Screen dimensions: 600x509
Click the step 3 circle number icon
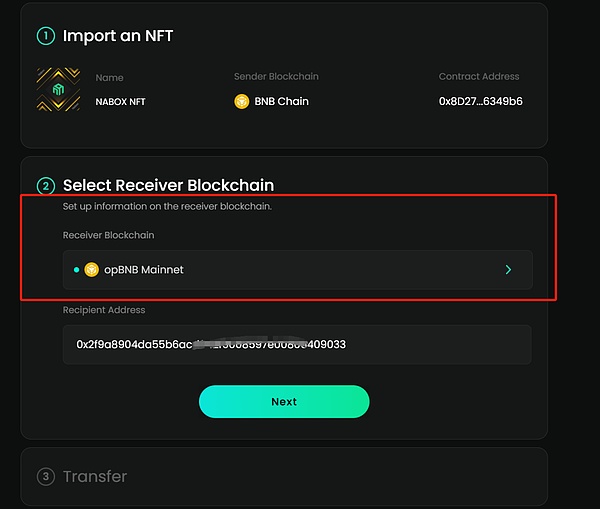45,477
